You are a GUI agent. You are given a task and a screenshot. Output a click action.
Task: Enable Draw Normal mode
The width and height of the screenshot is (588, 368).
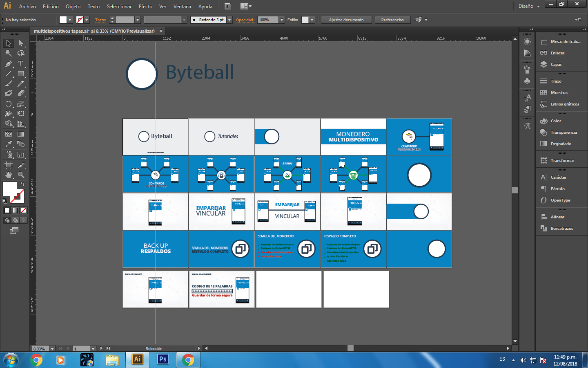7,220
